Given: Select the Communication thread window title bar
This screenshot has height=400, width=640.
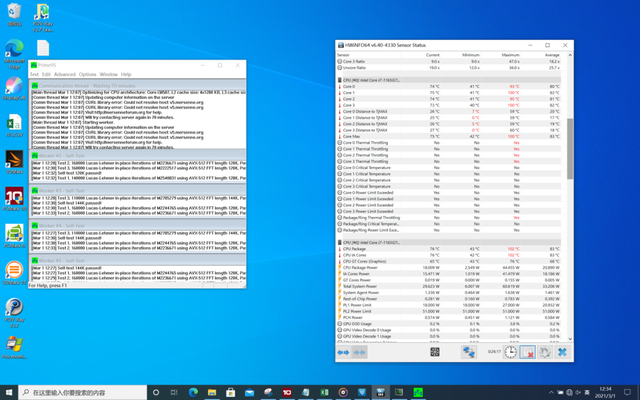Looking at the screenshot, I should (100, 84).
